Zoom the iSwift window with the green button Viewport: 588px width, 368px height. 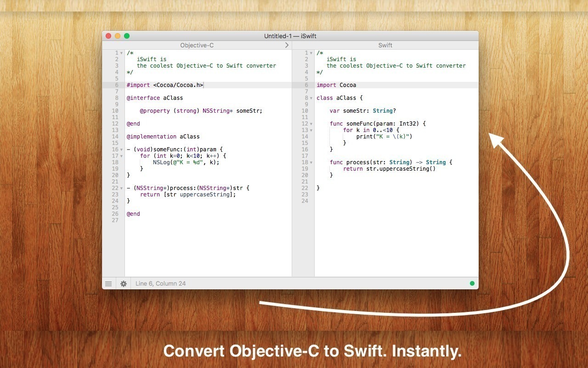click(127, 36)
